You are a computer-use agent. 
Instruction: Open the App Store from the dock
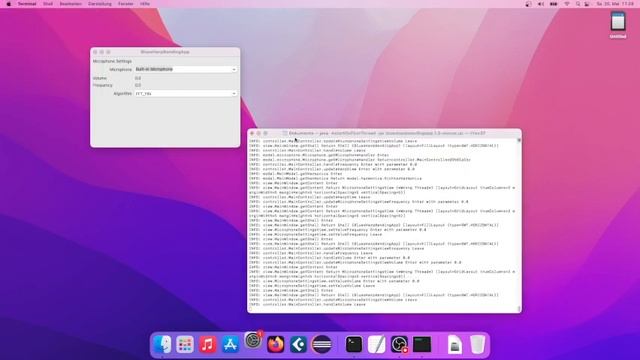230,344
